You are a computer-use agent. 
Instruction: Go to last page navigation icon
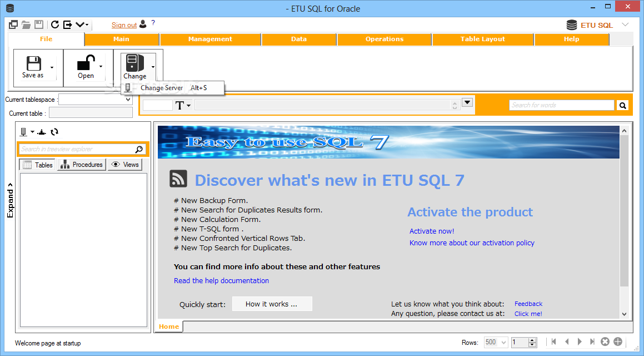(x=592, y=342)
